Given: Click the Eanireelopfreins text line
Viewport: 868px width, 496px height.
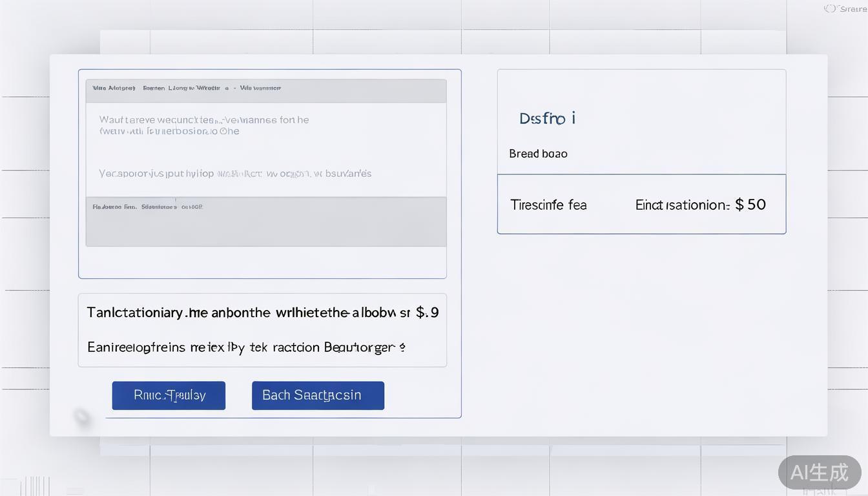Looking at the screenshot, I should (x=246, y=347).
